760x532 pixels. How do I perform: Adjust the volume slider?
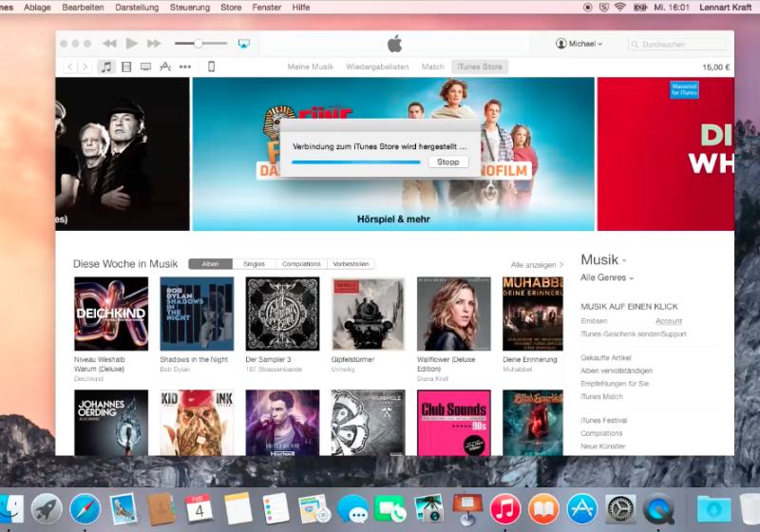199,44
